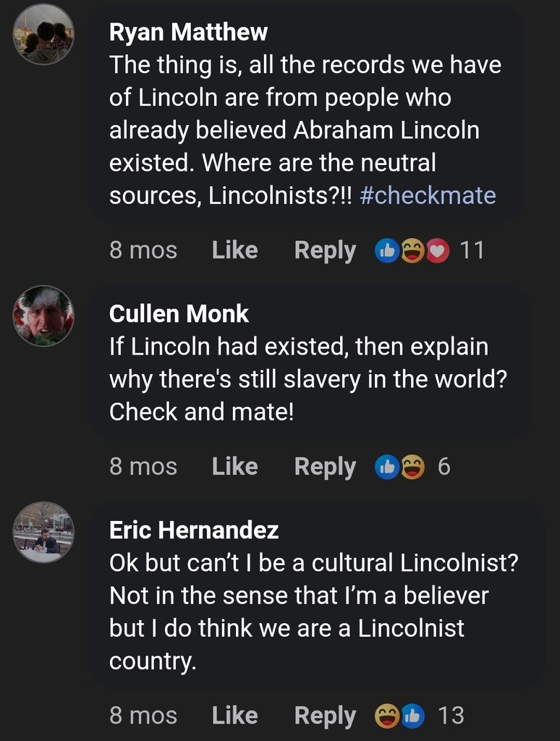
Task: Reply to Eric Hernandez's comment
Action: 325,716
